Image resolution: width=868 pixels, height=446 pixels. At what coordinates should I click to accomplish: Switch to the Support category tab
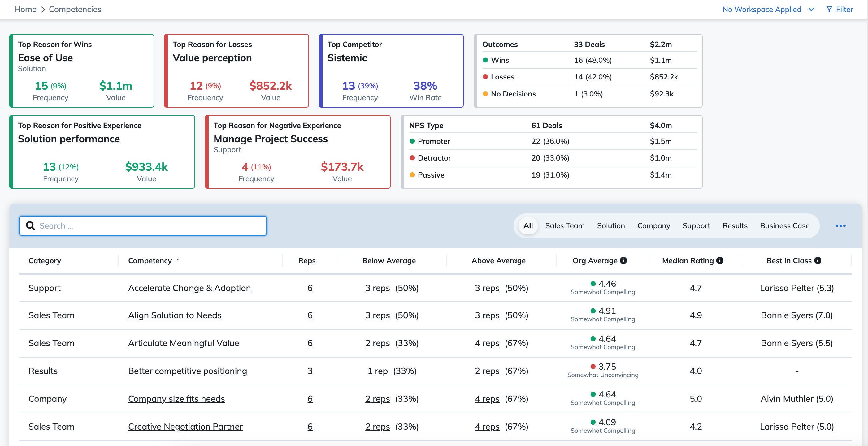tap(696, 225)
